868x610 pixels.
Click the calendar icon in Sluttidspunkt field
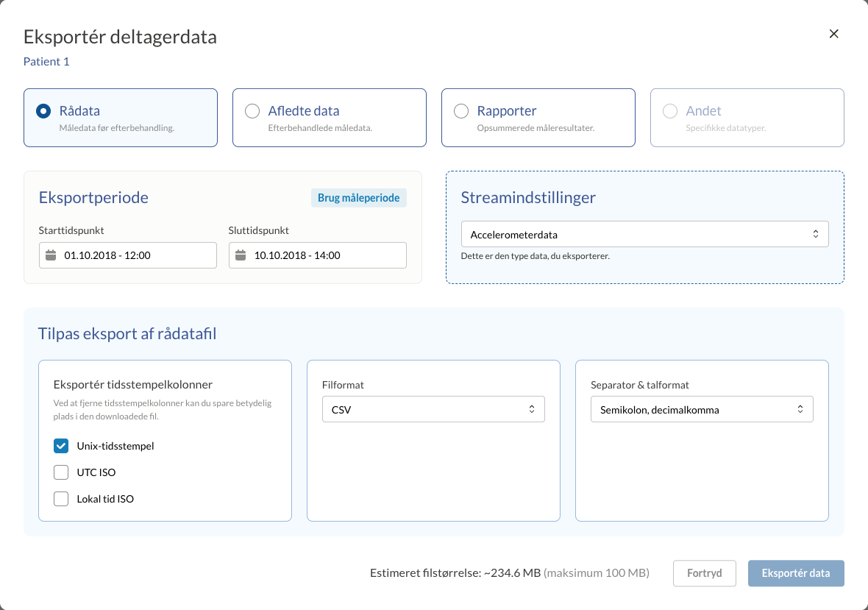tap(241, 255)
